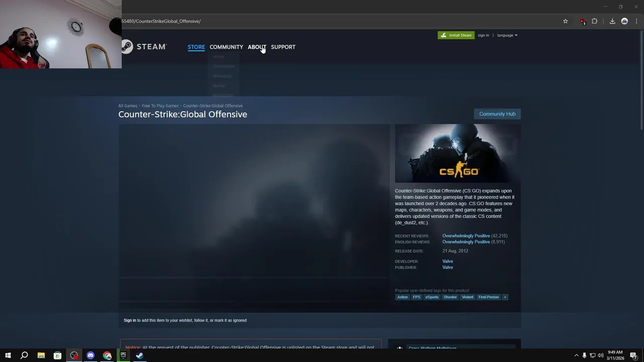Expand the language dropdown
The width and height of the screenshot is (644, 362).
tap(507, 35)
